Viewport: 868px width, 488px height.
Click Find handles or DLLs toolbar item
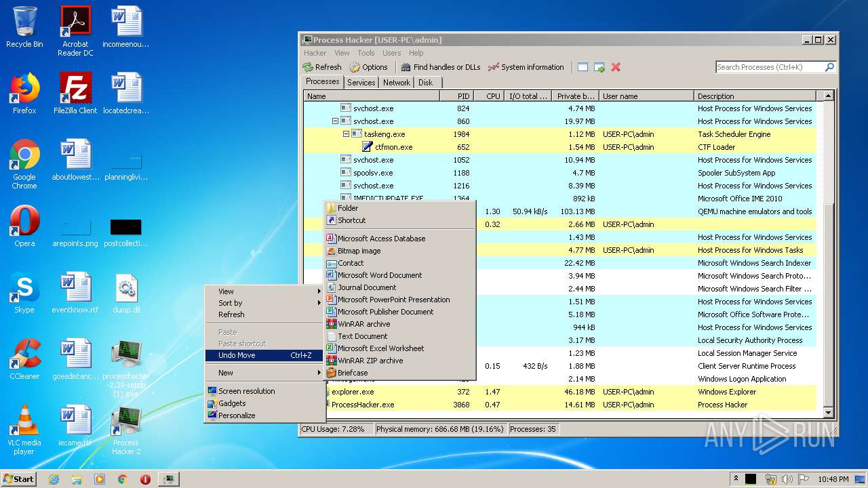pos(441,67)
